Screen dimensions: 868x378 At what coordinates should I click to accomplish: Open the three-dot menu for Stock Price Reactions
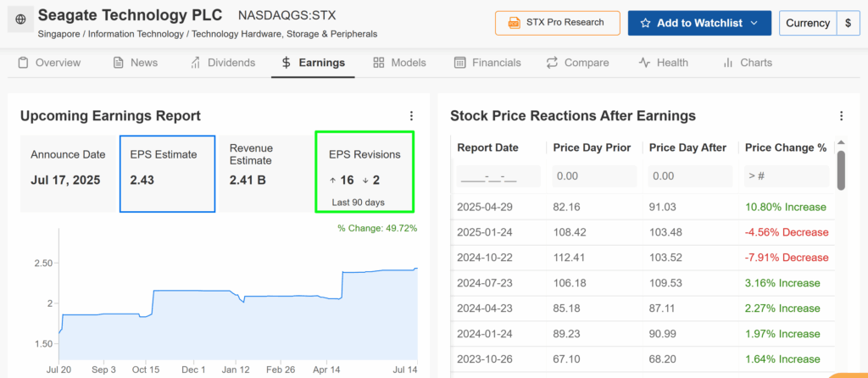tap(842, 115)
